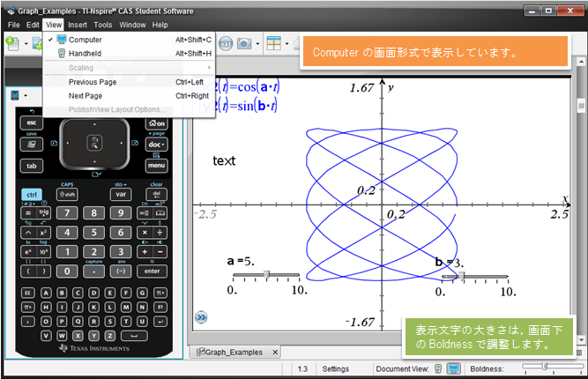The height and width of the screenshot is (379, 588).
Task: Click the del key on keypad
Action: tap(156, 194)
